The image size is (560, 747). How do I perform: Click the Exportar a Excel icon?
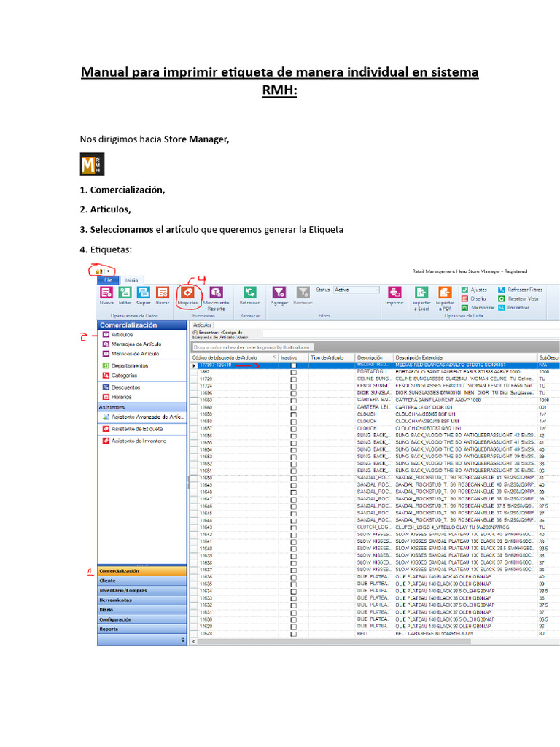[x=421, y=292]
